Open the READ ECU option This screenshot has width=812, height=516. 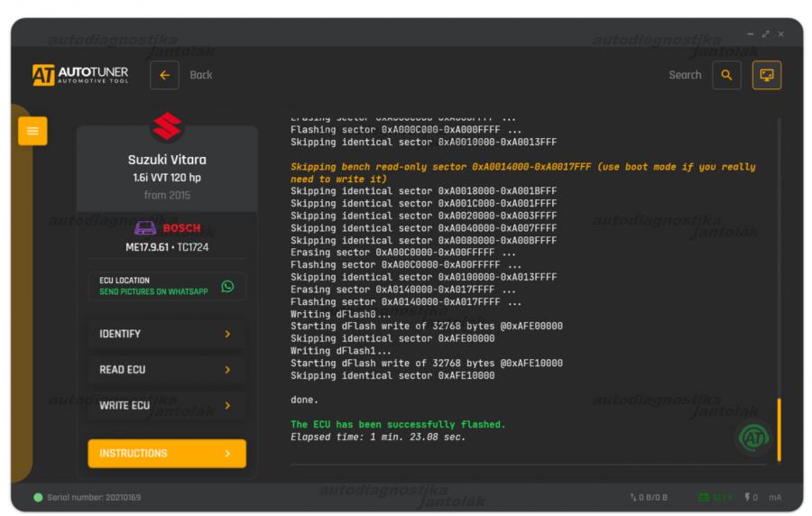(x=167, y=370)
